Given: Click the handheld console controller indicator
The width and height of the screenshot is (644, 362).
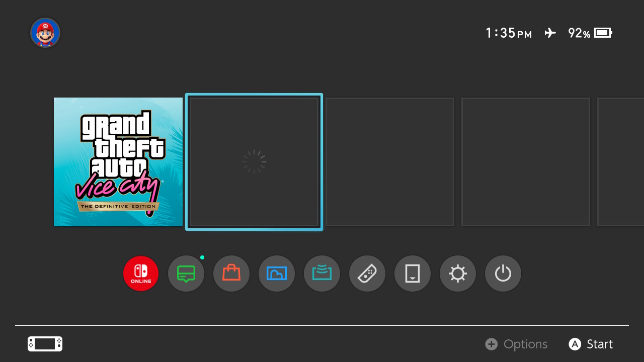Looking at the screenshot, I should click(x=45, y=344).
